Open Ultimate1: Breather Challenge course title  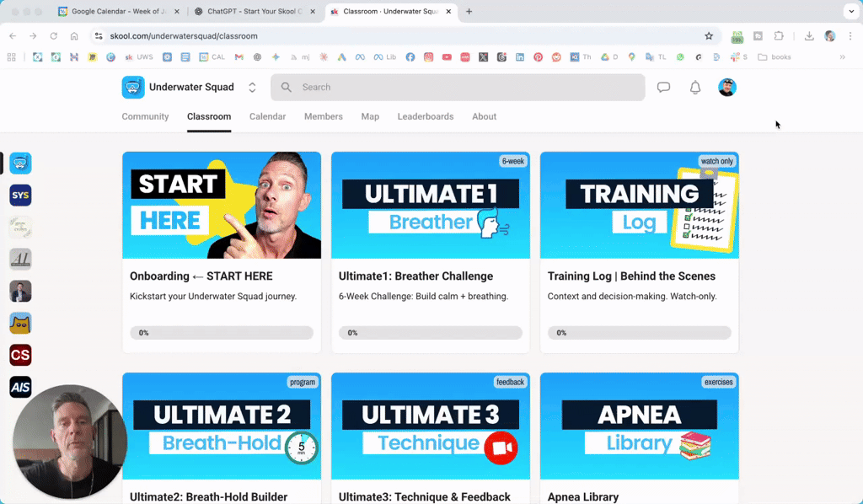click(415, 276)
